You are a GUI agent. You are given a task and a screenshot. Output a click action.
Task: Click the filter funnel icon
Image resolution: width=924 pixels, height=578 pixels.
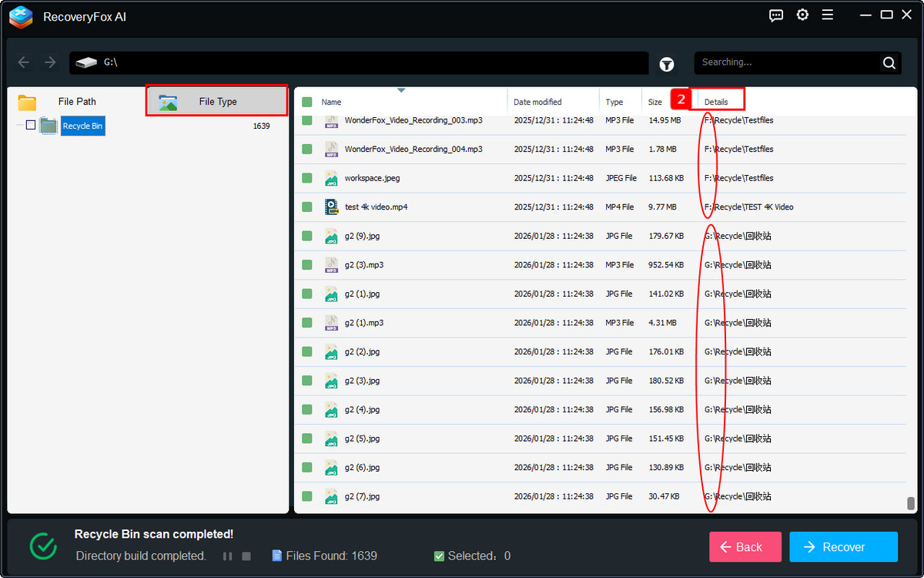(667, 65)
